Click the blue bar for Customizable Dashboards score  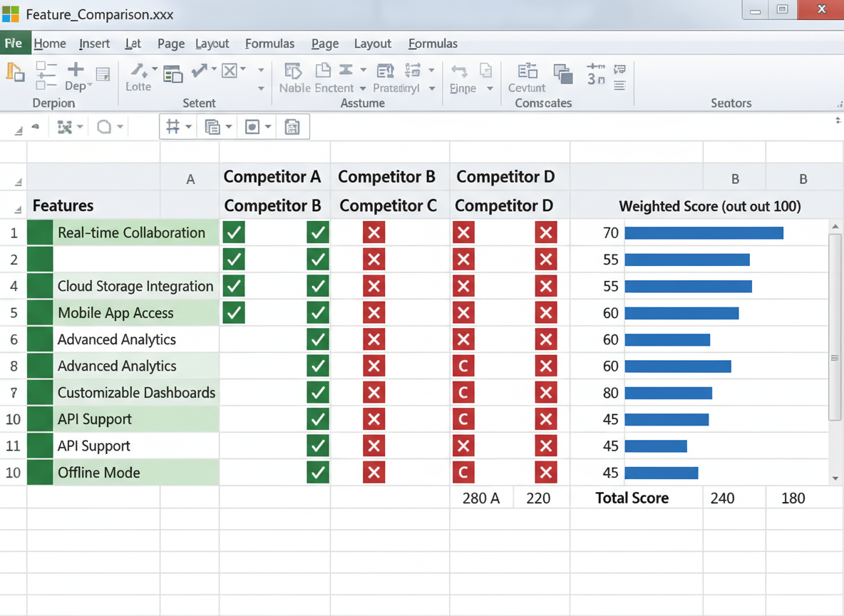667,392
